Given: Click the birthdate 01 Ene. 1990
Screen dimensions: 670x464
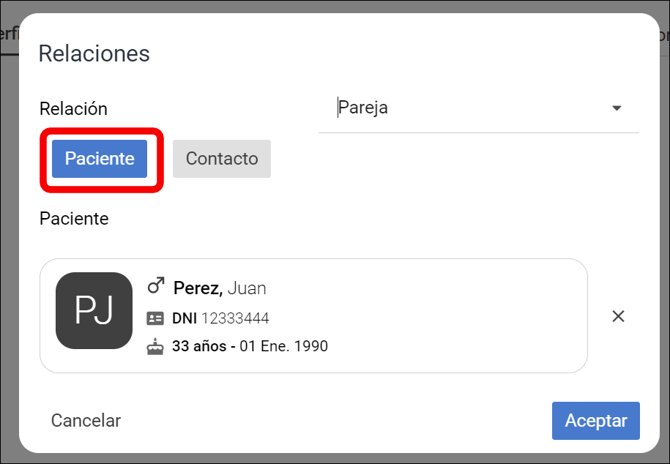Looking at the screenshot, I should [285, 347].
